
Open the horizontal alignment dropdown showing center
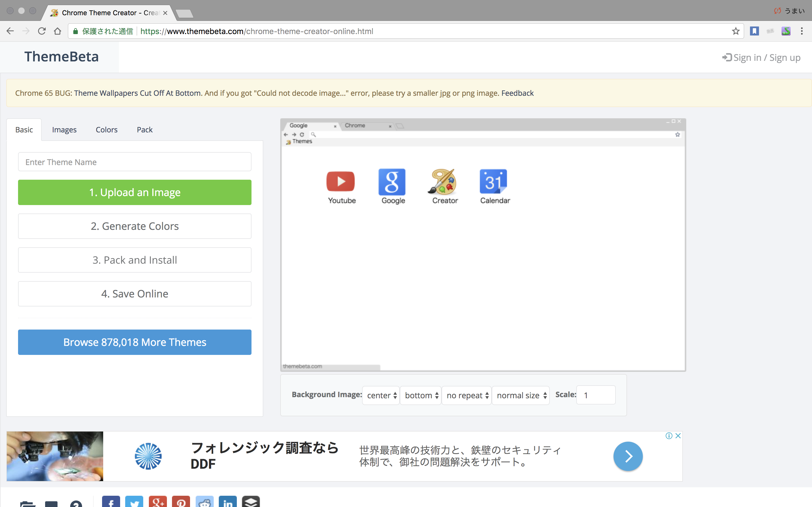[381, 395]
